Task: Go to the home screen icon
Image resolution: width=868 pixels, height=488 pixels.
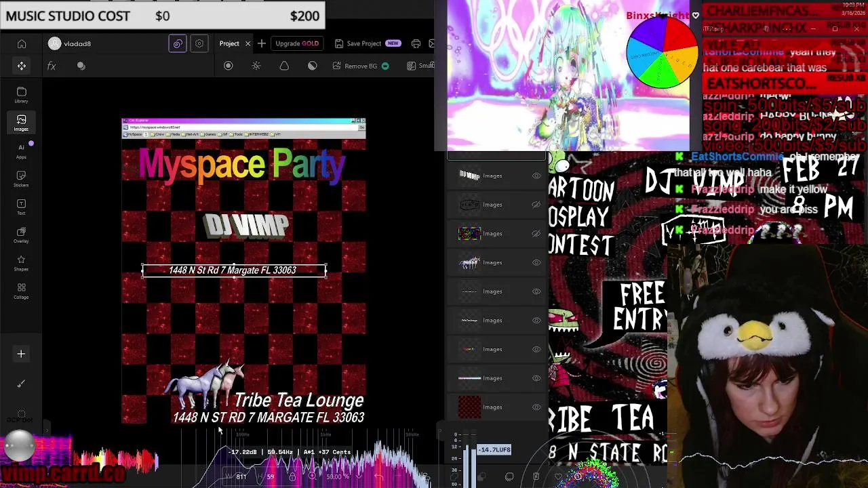Action: [22, 44]
